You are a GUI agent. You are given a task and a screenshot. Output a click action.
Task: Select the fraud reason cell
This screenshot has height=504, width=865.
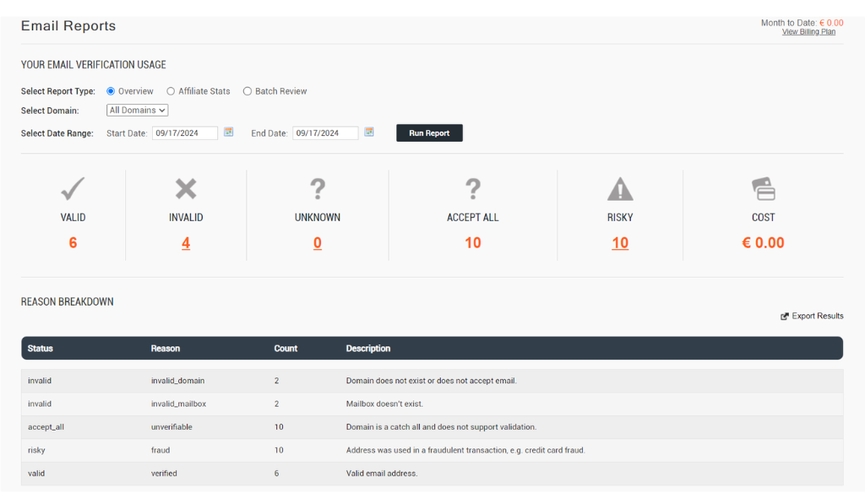click(160, 450)
